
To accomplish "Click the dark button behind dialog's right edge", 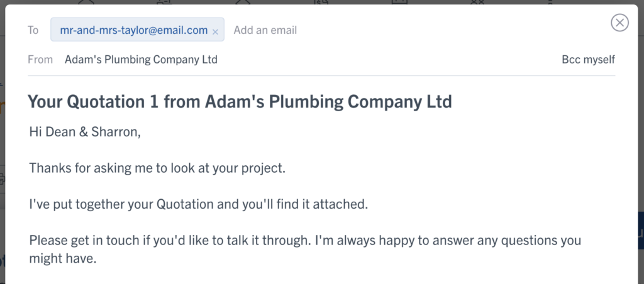I will [x=641, y=231].
